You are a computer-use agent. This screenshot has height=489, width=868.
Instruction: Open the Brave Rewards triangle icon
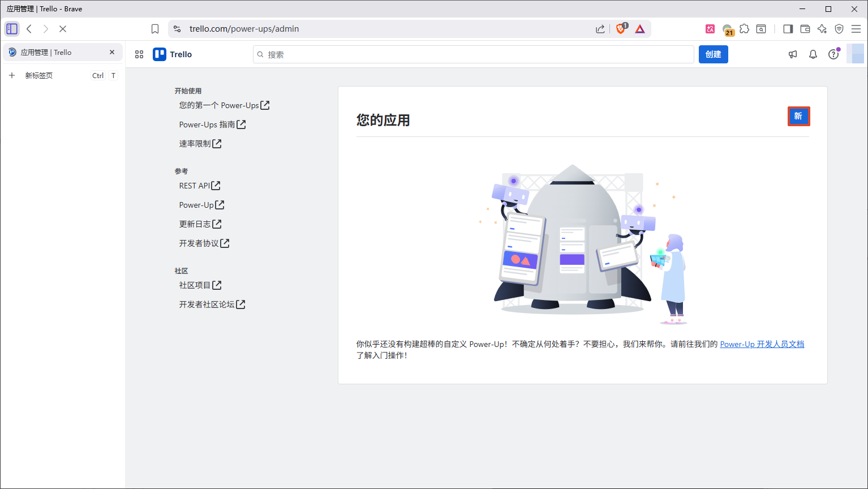click(640, 29)
